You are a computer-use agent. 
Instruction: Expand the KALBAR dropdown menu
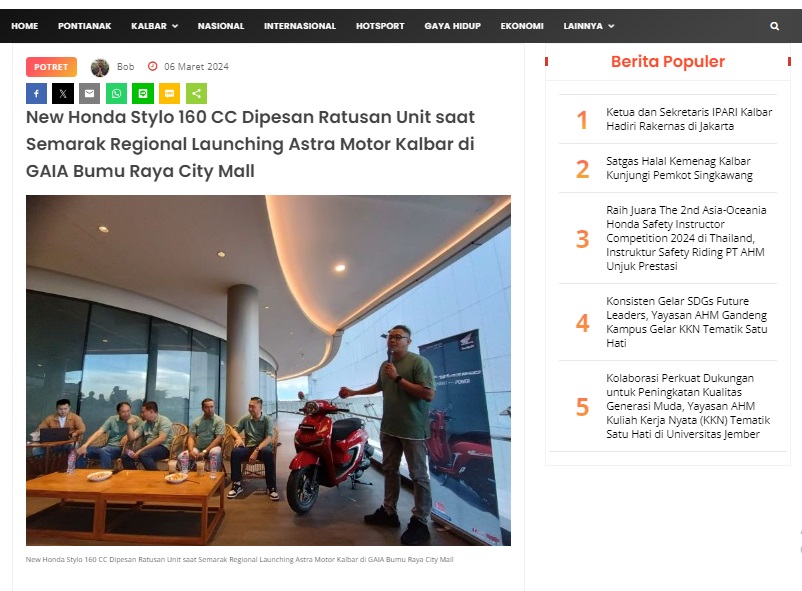pyautogui.click(x=154, y=26)
